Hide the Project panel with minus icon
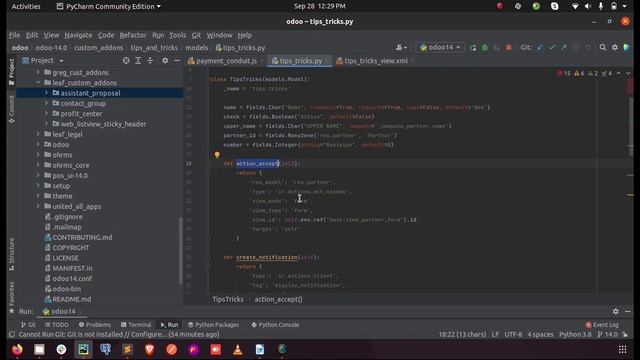640x360 pixels. pos(177,60)
